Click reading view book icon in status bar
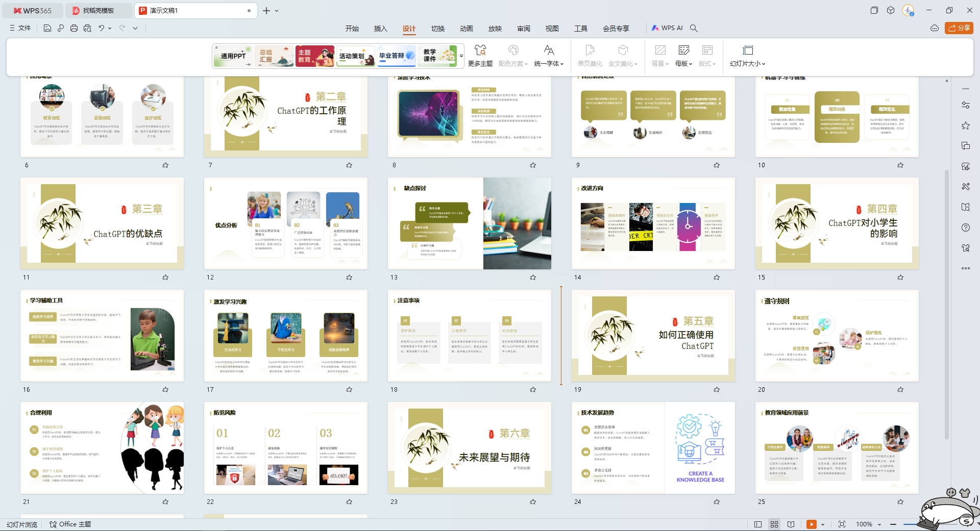 (791, 524)
